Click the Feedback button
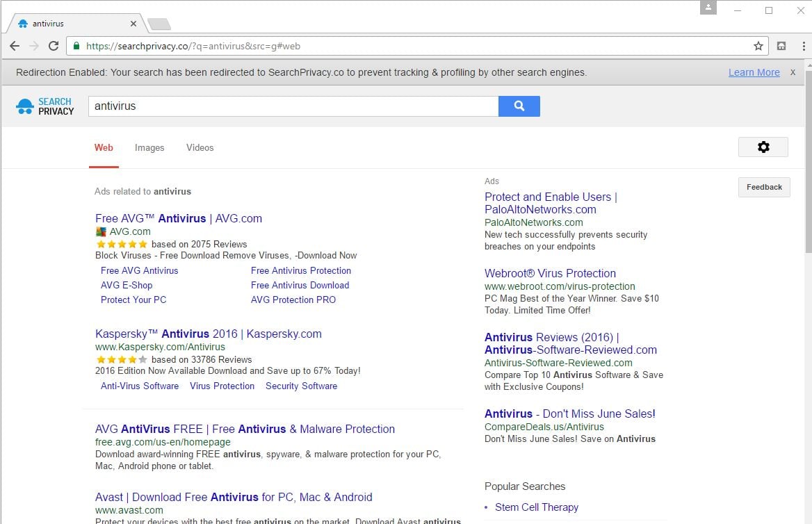The image size is (812, 524). (764, 187)
